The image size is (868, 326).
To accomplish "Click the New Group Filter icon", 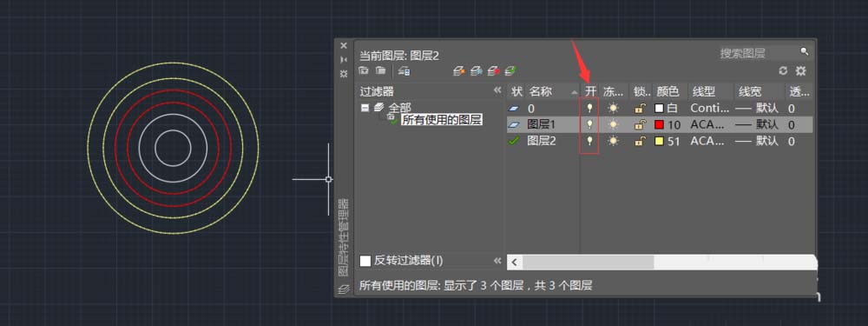I will coord(380,71).
